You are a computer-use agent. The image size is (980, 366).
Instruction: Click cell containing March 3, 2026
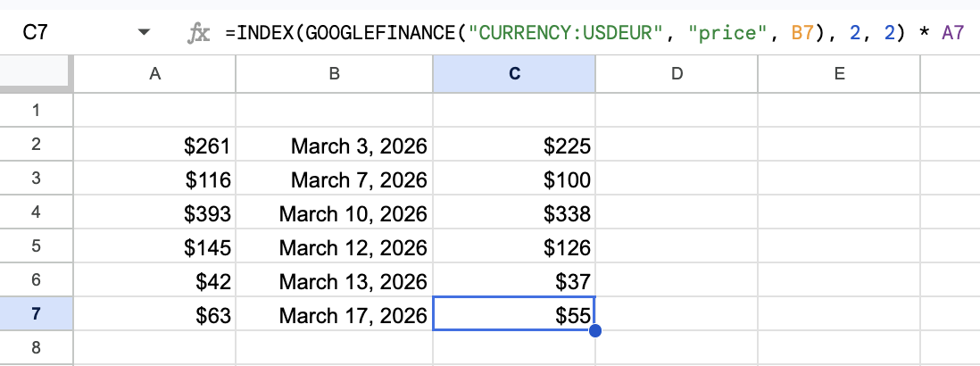pos(334,146)
